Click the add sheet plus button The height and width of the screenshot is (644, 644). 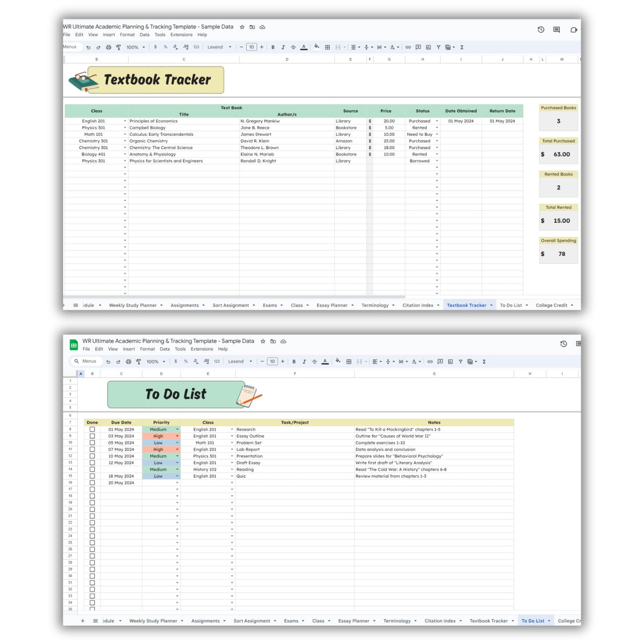pyautogui.click(x=82, y=621)
